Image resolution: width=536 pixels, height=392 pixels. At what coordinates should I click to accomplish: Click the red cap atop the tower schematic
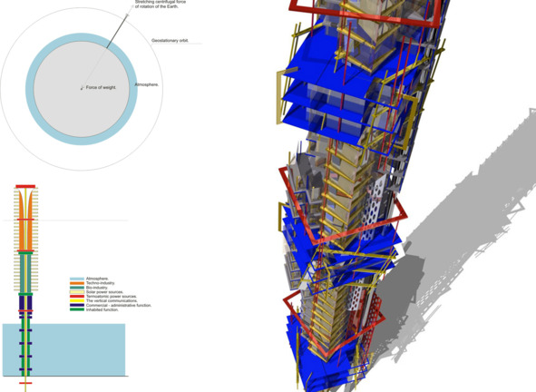point(25,186)
